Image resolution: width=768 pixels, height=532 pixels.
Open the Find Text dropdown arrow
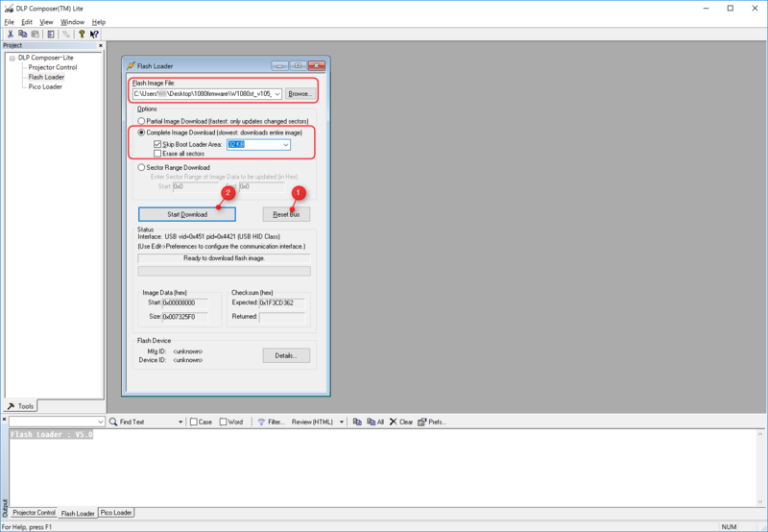pyautogui.click(x=180, y=422)
